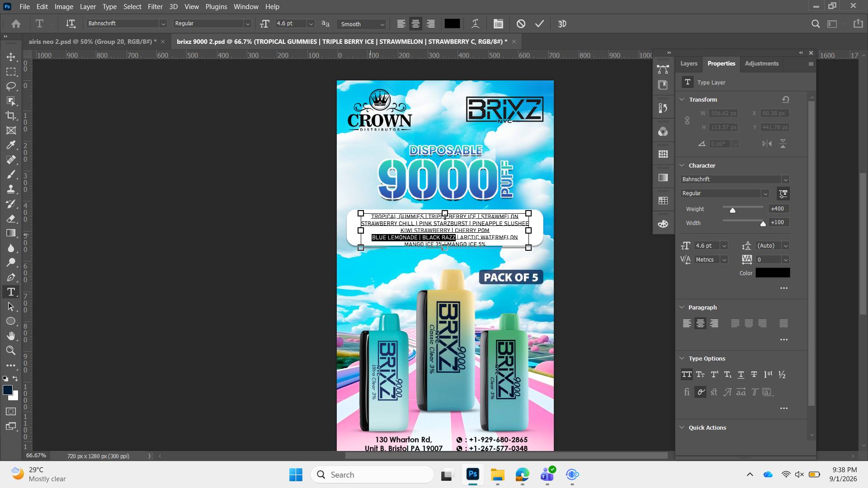The width and height of the screenshot is (868, 488).
Task: Switch to the airis neo 2.psd document tab
Action: point(92,42)
